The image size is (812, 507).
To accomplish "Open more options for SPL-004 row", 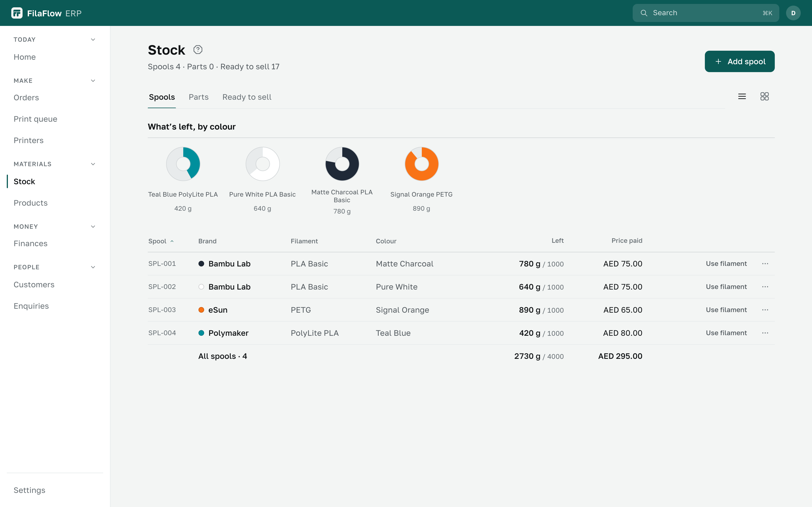I will (765, 333).
